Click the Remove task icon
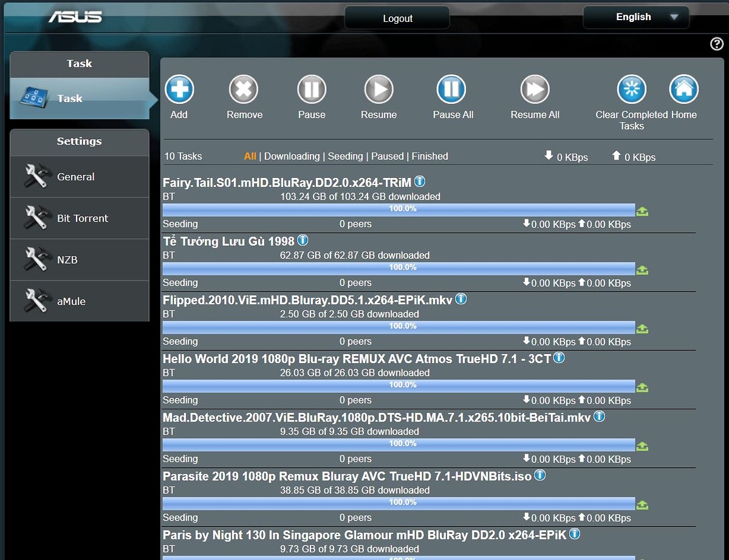 tap(244, 90)
